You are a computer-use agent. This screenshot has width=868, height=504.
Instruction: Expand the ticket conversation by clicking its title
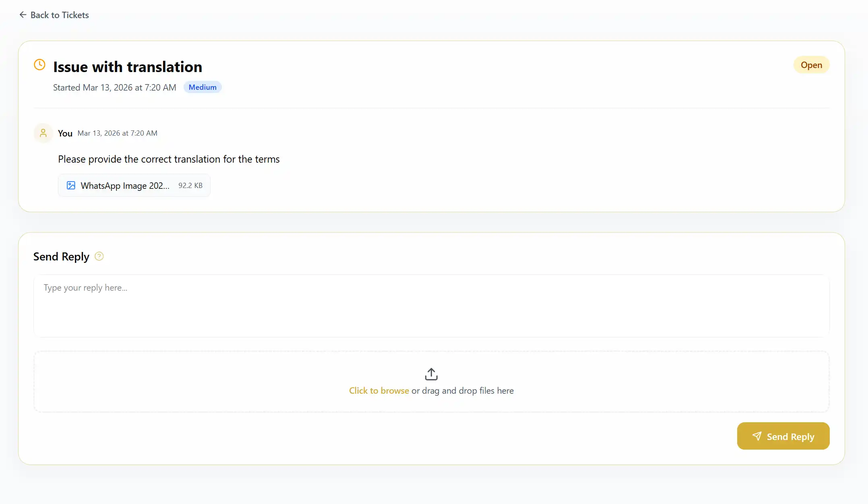[127, 66]
